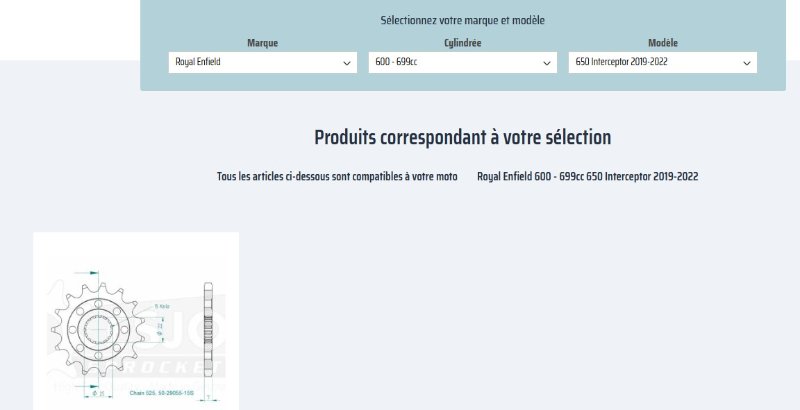Click the "Royal Enfield 600 - 699cc 650 Interceptor" summary text
Image resolution: width=800 pixels, height=410 pixels.
[x=587, y=176]
